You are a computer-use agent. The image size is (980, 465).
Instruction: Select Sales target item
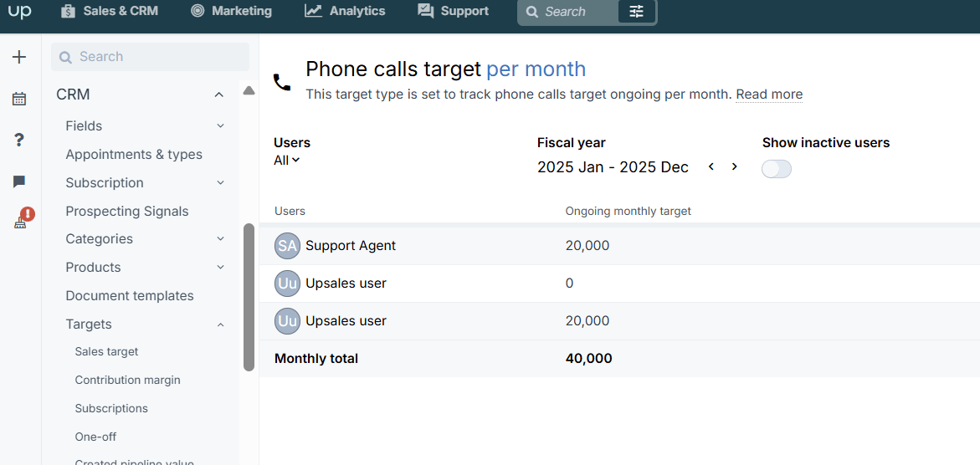point(106,352)
